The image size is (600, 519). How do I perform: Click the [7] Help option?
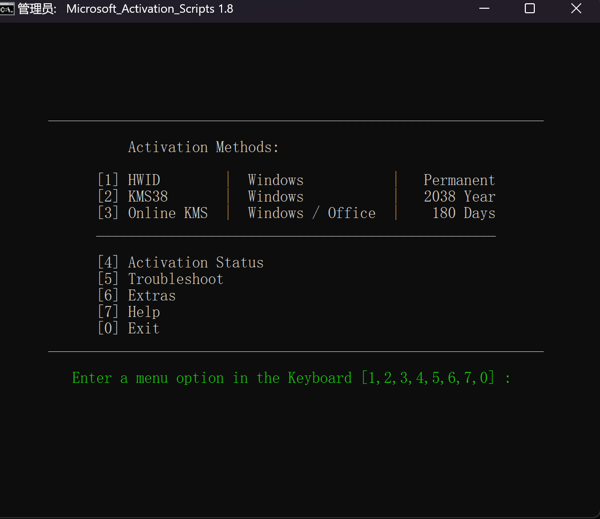click(128, 312)
